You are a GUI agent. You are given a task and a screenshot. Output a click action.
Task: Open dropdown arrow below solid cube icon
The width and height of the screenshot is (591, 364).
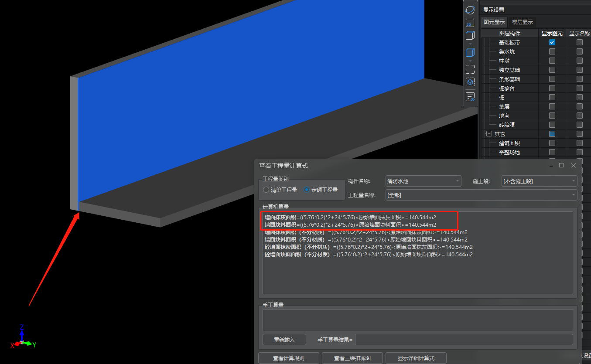point(470,60)
